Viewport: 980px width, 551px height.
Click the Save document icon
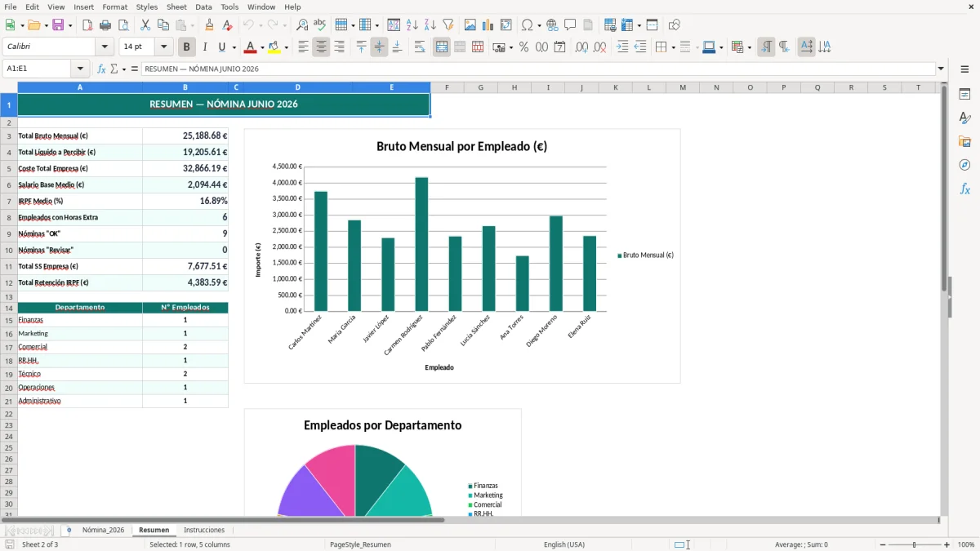[x=58, y=25]
